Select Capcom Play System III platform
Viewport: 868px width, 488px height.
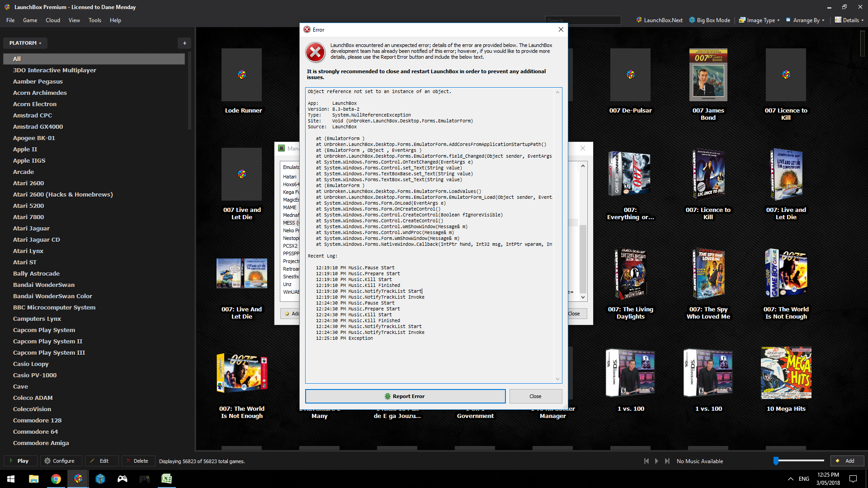tap(49, 352)
